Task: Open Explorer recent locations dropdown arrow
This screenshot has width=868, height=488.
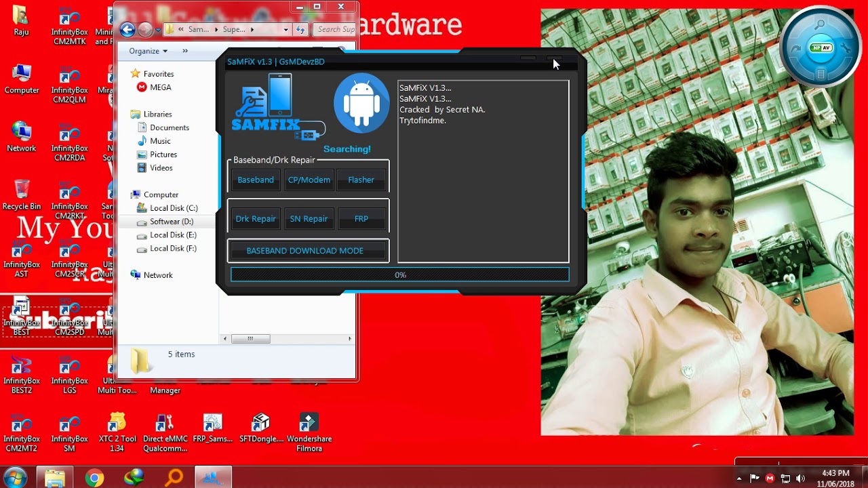Action: pyautogui.click(x=158, y=30)
